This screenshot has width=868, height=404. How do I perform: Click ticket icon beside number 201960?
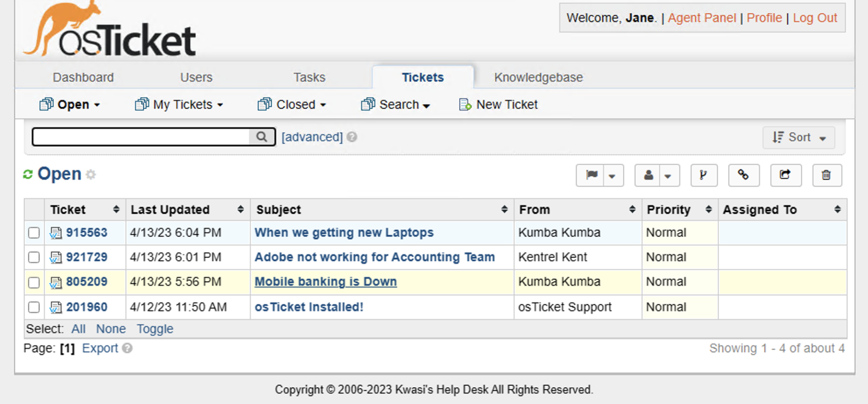tap(55, 307)
